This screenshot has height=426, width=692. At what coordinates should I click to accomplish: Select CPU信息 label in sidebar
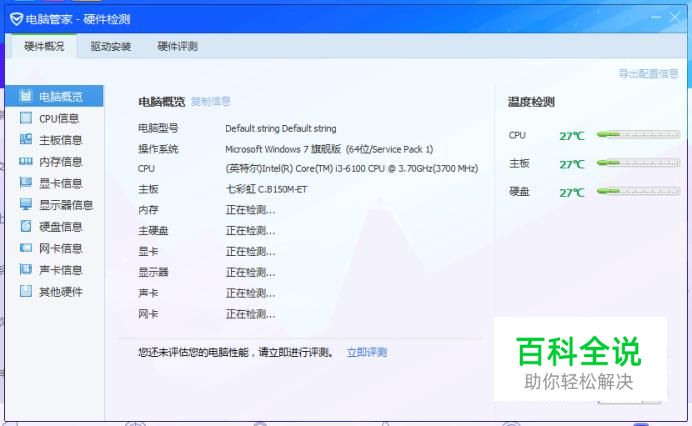click(59, 118)
